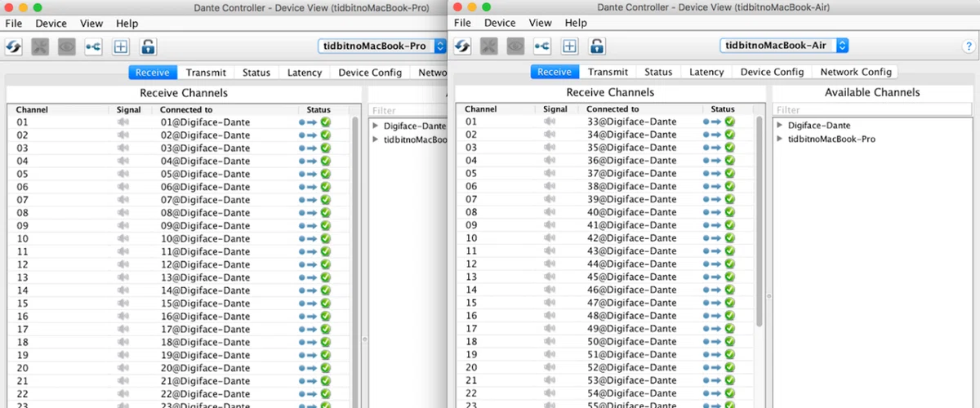
Task: Expand tidbitnoMacBoo entry in MacBook-Pro window
Action: click(x=375, y=140)
